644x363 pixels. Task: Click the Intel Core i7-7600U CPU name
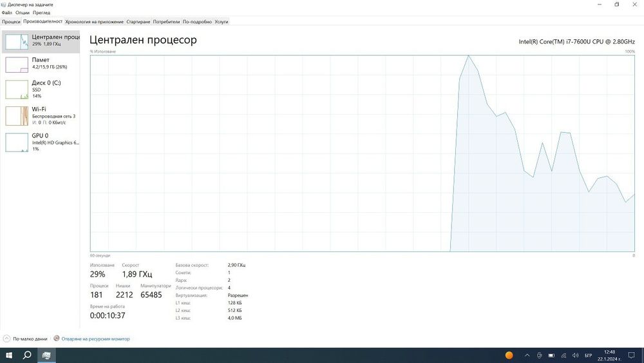[x=576, y=41]
